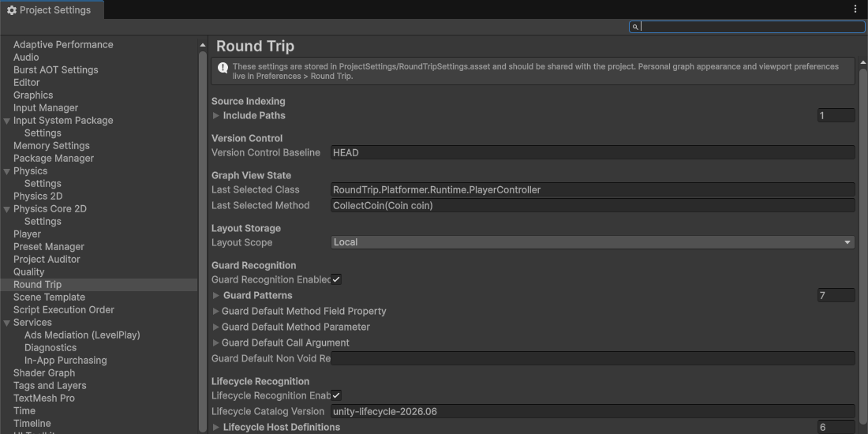The height and width of the screenshot is (434, 868).
Task: Open Package Manager settings
Action: pos(54,159)
